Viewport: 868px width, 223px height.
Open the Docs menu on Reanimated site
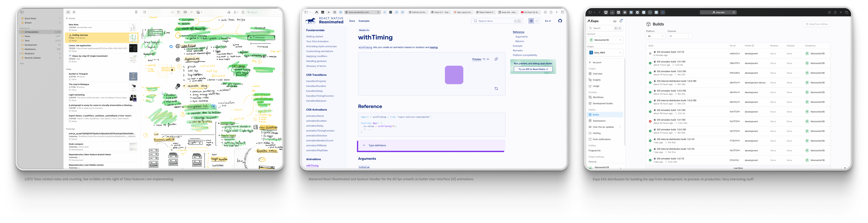click(352, 21)
